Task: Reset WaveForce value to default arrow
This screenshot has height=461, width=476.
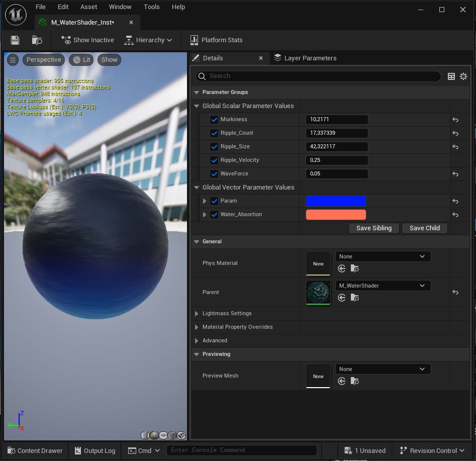Action: (455, 174)
